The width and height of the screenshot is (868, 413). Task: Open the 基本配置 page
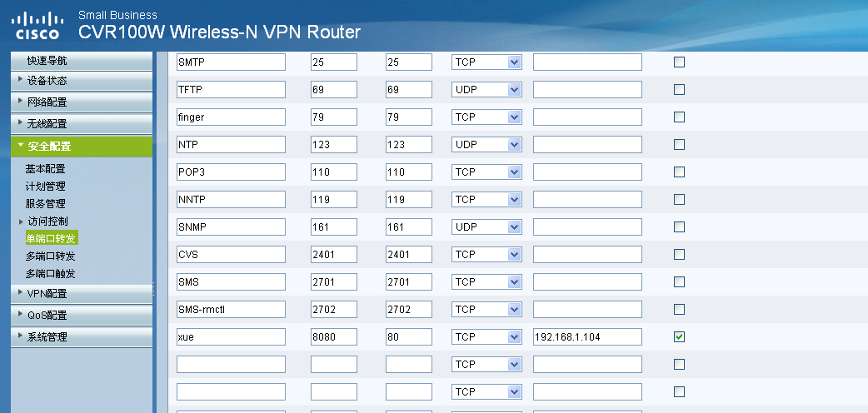pos(46,169)
